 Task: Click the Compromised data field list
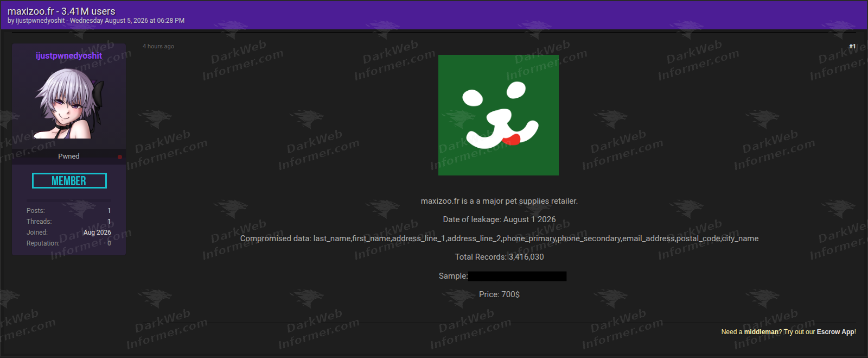pos(499,238)
